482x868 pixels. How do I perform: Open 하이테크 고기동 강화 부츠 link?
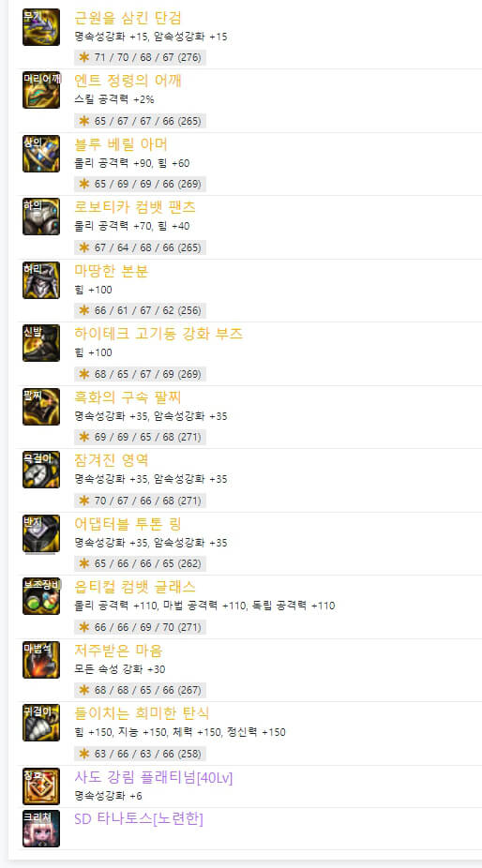pos(158,334)
